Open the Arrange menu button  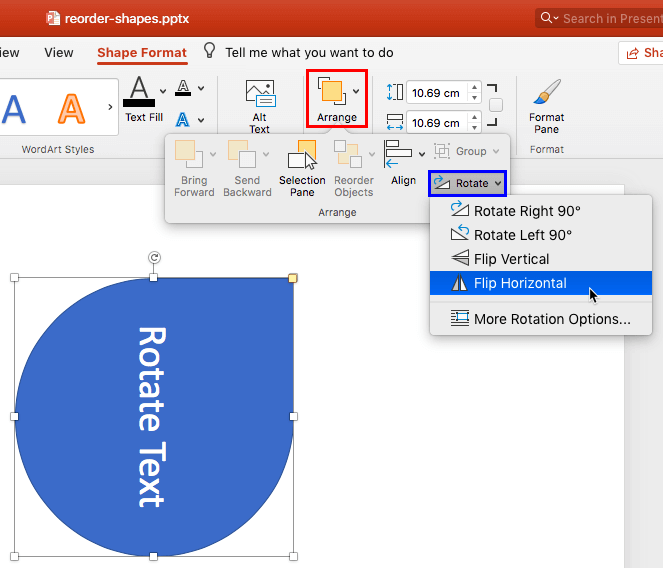point(336,98)
